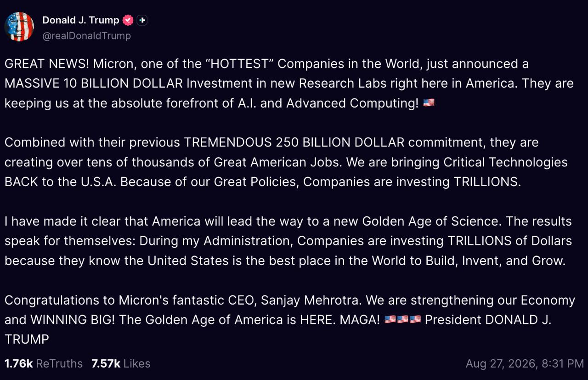
Task: Click the GREAT NEWS! opening words
Action: coord(45,63)
